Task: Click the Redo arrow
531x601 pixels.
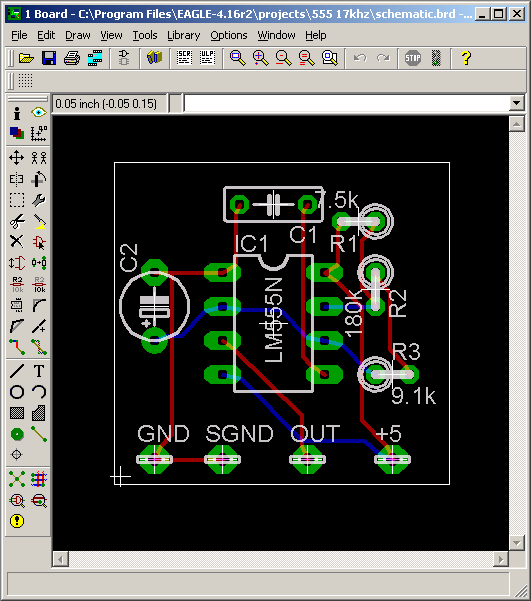Action: (x=383, y=58)
